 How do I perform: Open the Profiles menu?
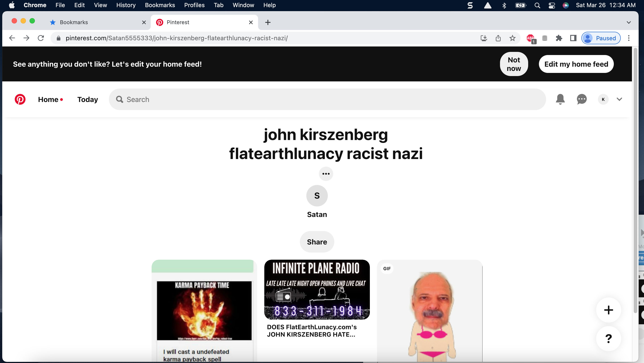pyautogui.click(x=194, y=5)
